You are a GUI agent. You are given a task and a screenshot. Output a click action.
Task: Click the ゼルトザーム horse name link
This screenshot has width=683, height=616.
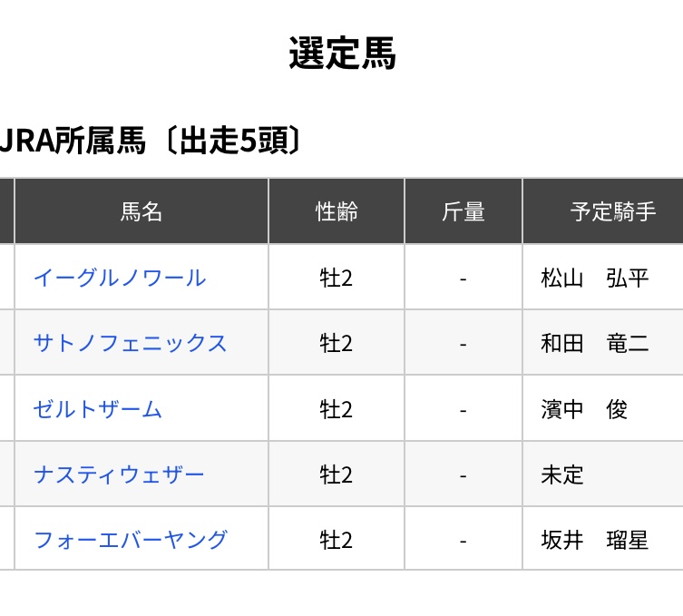pos(98,409)
